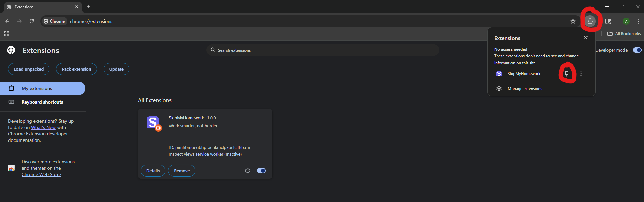This screenshot has width=644, height=202.
Task: Click Load unpacked button
Action: (x=29, y=69)
